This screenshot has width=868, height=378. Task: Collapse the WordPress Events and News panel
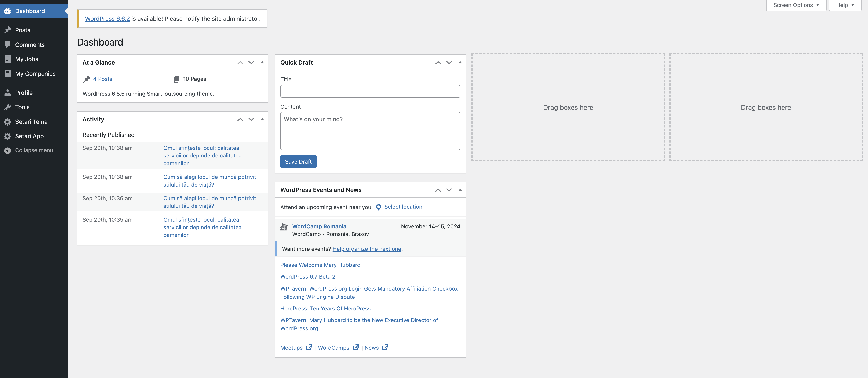(x=460, y=190)
